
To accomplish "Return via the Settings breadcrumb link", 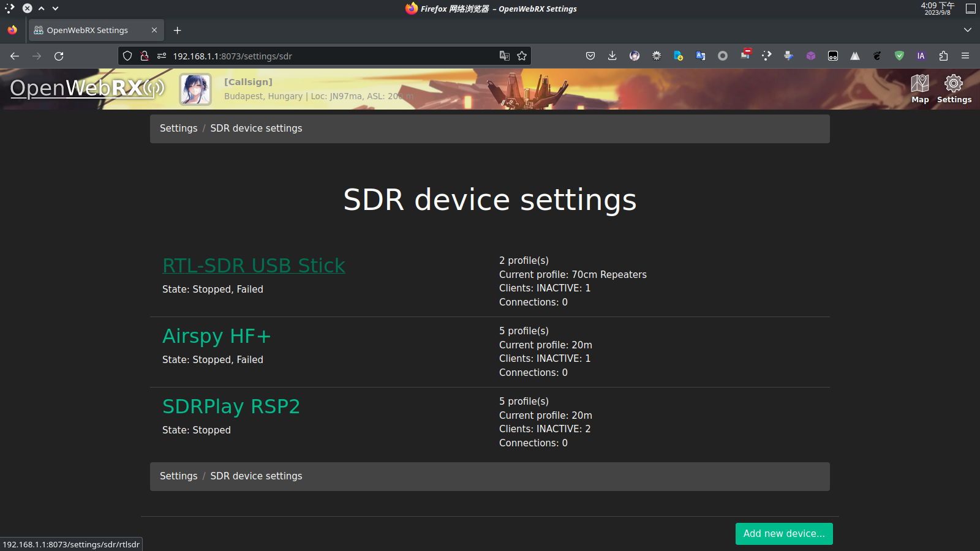I will (x=178, y=128).
